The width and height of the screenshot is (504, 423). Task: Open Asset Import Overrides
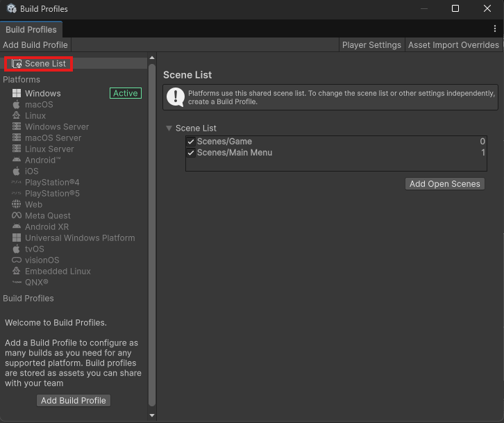tap(453, 44)
